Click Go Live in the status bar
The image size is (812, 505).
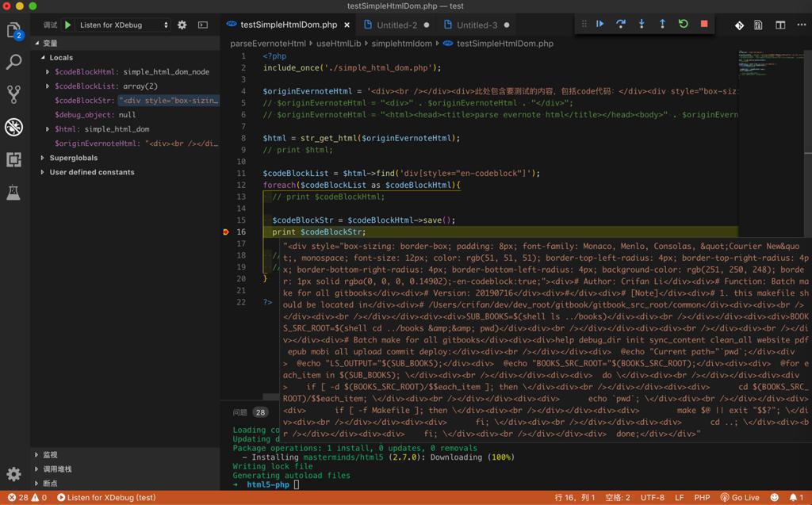(739, 497)
